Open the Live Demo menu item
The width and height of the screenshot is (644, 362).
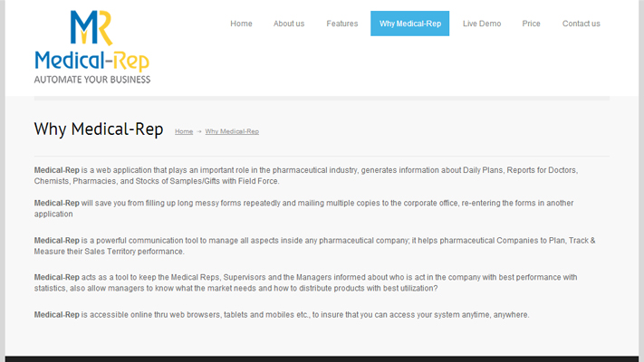pos(482,24)
